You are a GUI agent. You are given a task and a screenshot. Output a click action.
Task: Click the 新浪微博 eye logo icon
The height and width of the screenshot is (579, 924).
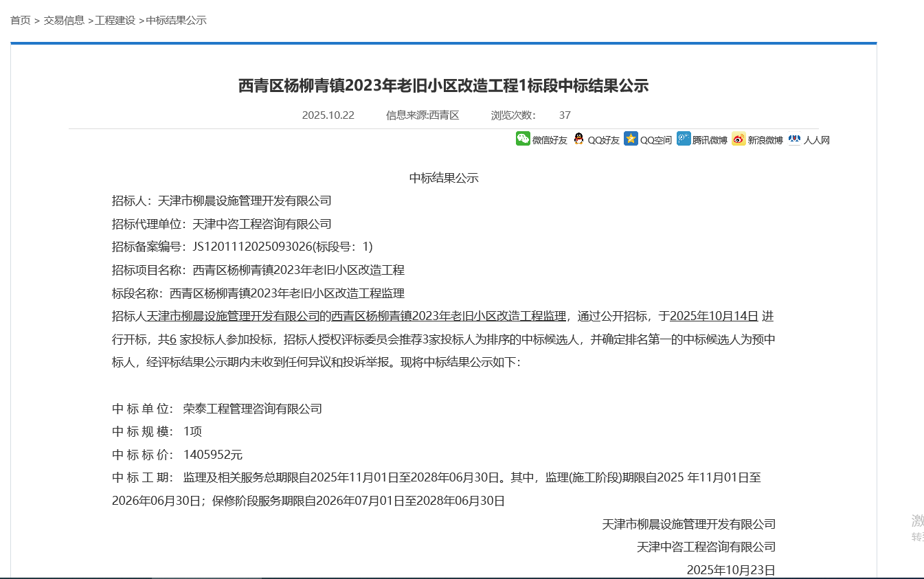pos(739,139)
